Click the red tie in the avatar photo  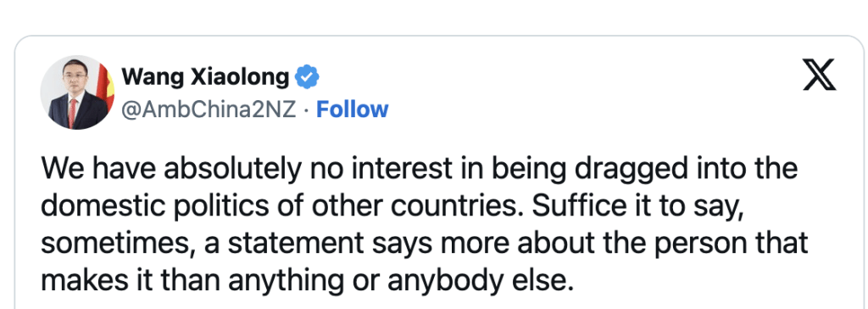tap(73, 113)
